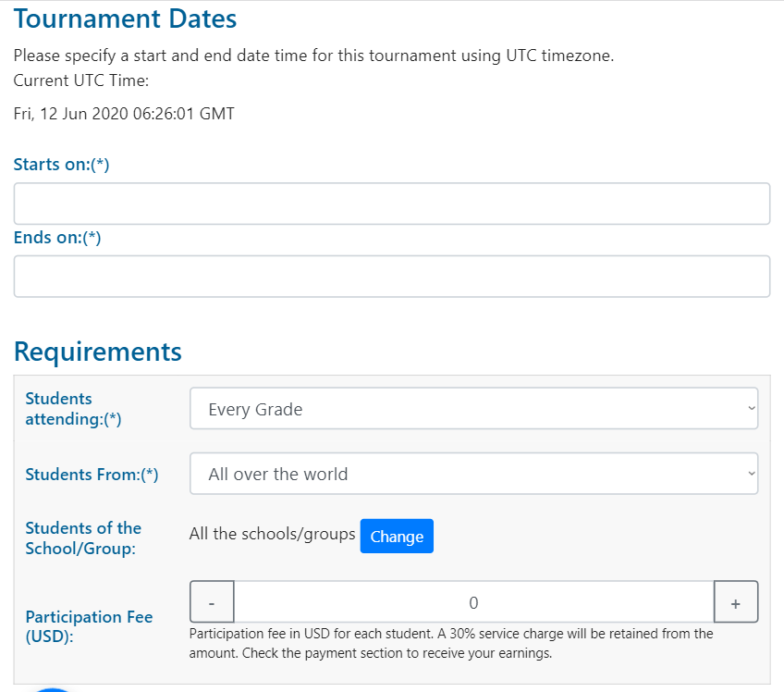Click the "Participation Fee (USD)" label
The height and width of the screenshot is (692, 784).
pos(89,626)
